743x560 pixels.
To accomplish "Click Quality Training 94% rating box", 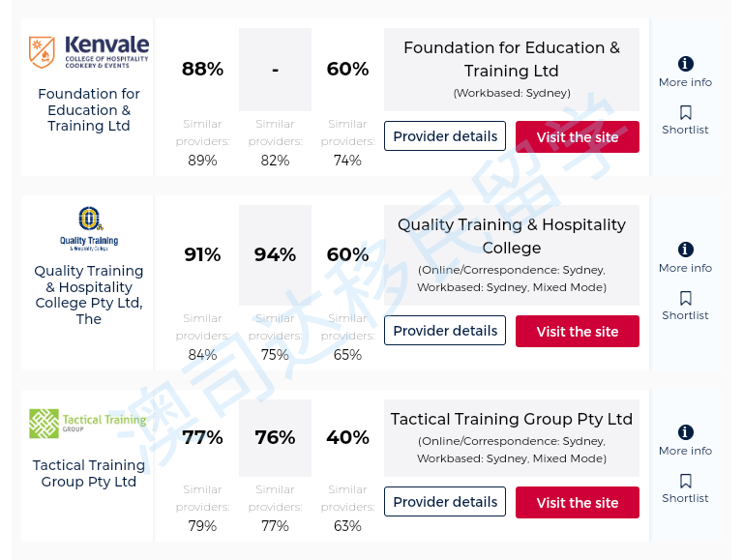I will [x=275, y=254].
